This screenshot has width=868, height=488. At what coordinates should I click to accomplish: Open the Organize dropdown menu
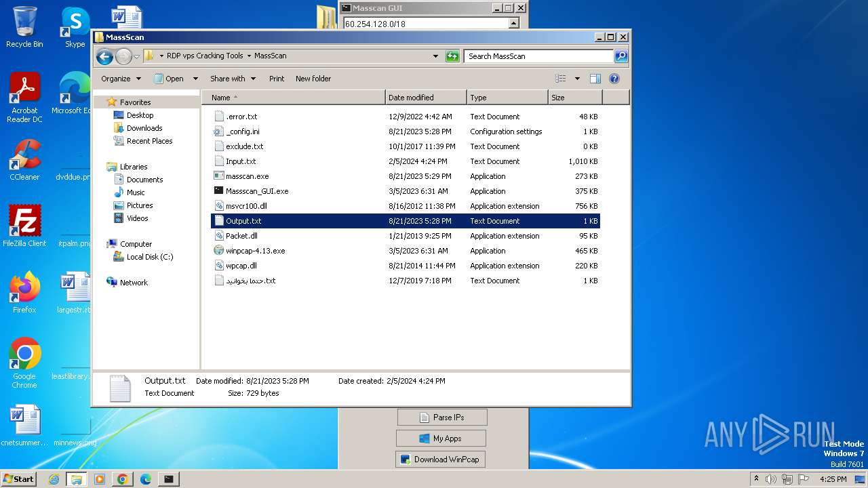point(121,79)
